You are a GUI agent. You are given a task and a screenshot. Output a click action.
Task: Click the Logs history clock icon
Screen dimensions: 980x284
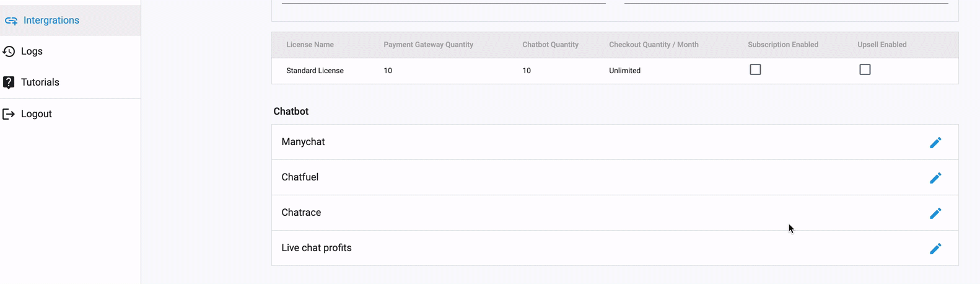[x=9, y=51]
